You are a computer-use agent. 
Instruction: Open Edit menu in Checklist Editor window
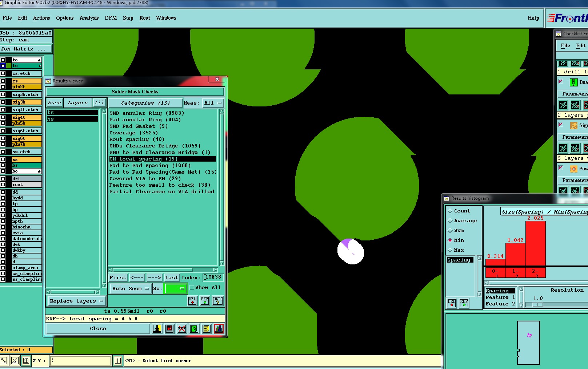click(581, 46)
